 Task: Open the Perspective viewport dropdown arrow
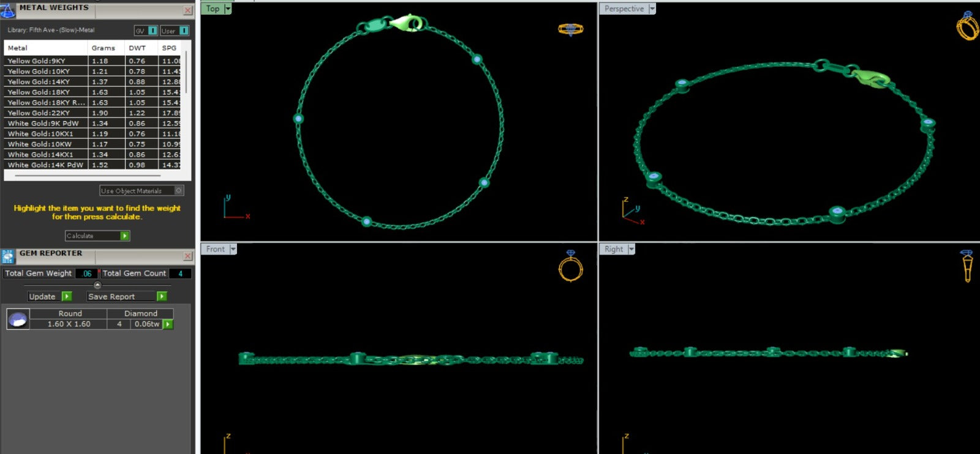point(652,9)
